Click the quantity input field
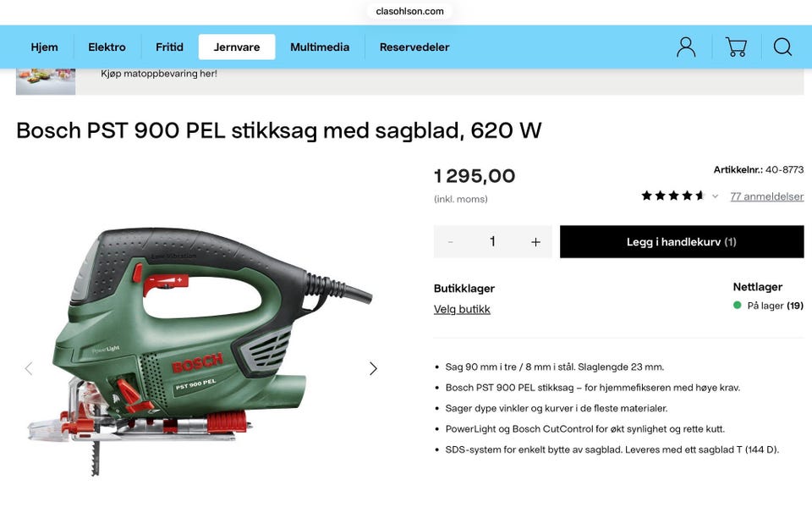The height and width of the screenshot is (524, 812). tap(492, 241)
